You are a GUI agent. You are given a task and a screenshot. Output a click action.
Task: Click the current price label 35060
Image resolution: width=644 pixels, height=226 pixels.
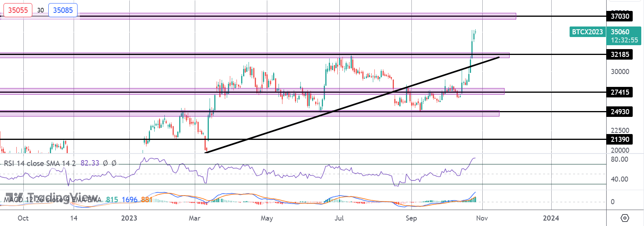[x=620, y=32]
